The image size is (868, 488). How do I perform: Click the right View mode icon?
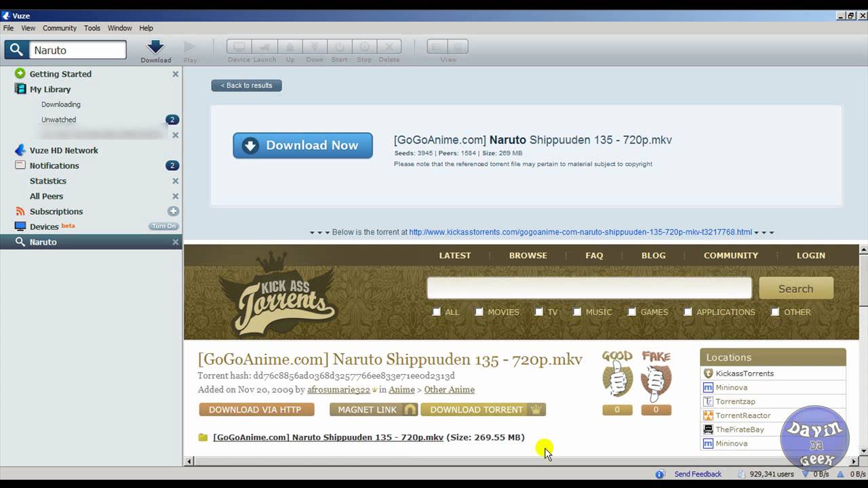click(x=458, y=47)
